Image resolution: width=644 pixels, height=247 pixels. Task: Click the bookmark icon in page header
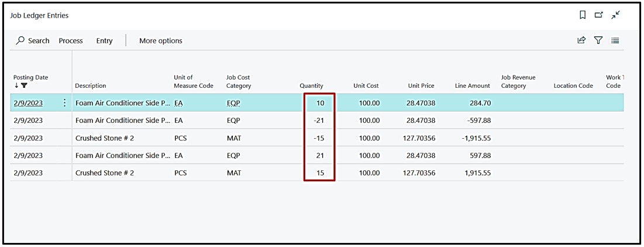(583, 15)
